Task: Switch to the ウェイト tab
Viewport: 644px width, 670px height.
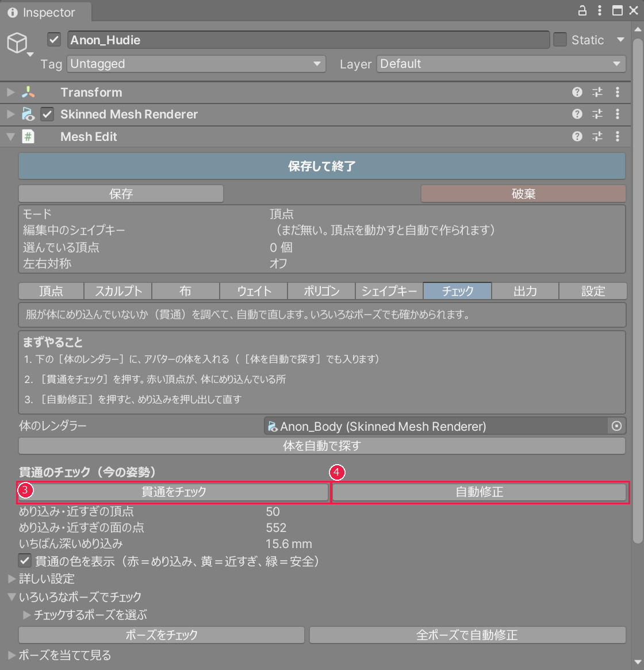Action: pyautogui.click(x=254, y=291)
